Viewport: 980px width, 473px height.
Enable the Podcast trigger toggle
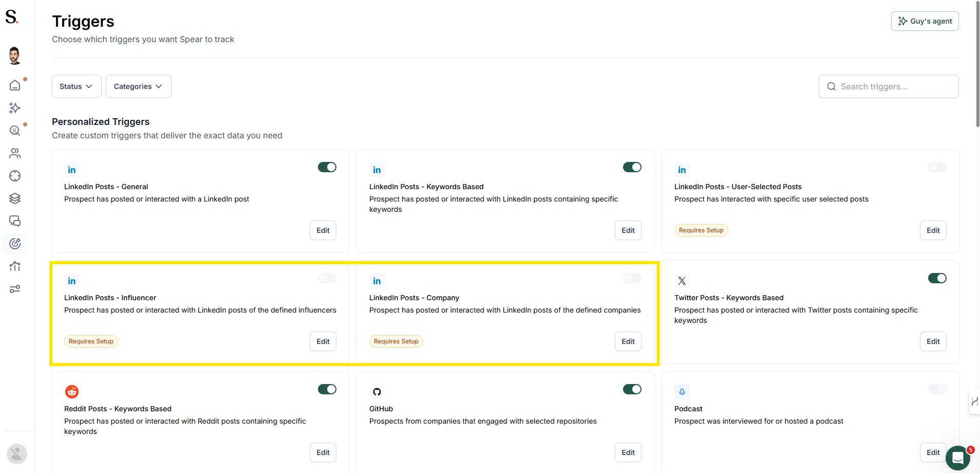(x=937, y=389)
